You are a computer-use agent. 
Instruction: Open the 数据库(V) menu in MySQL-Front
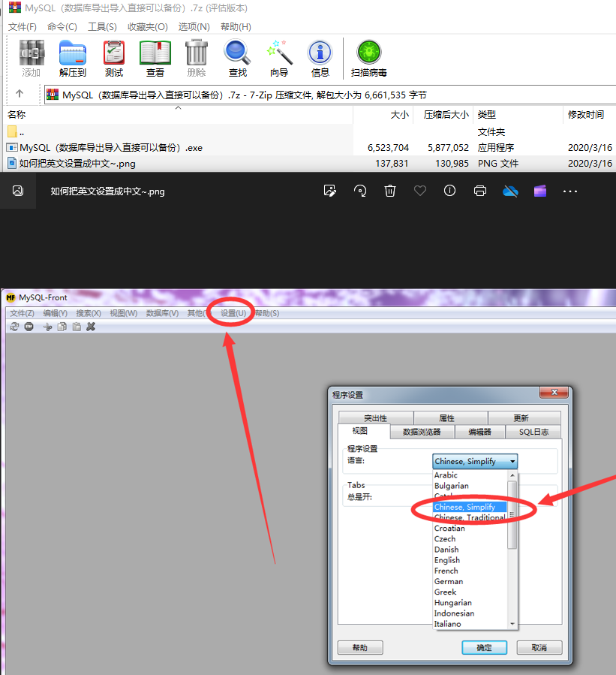[x=162, y=313]
